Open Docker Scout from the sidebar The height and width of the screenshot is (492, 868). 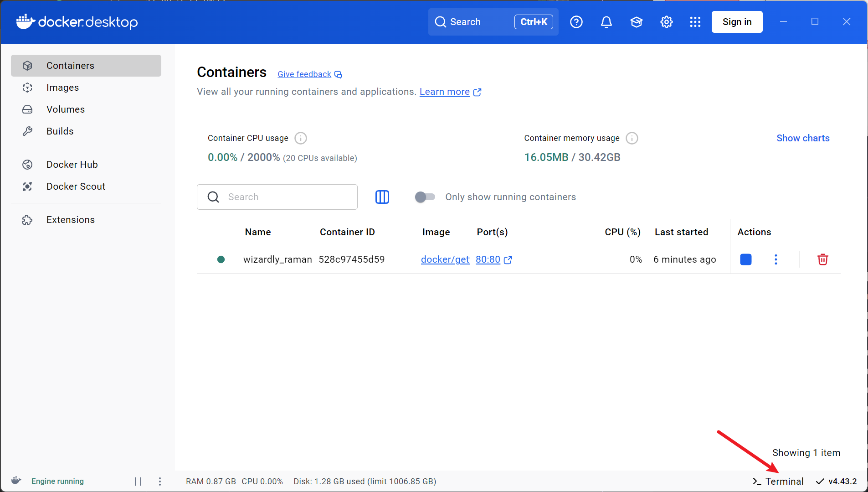click(x=76, y=186)
